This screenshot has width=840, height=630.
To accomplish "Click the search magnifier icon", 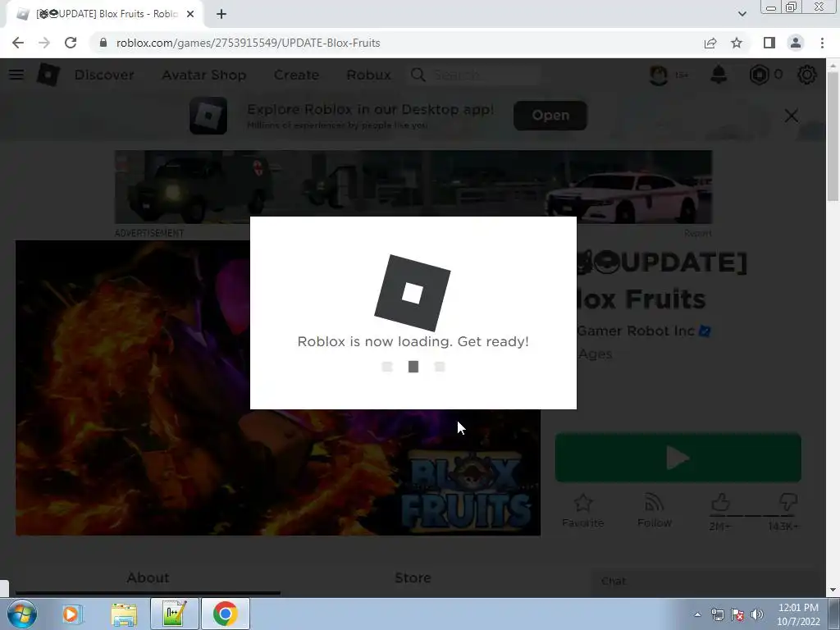I will (418, 75).
